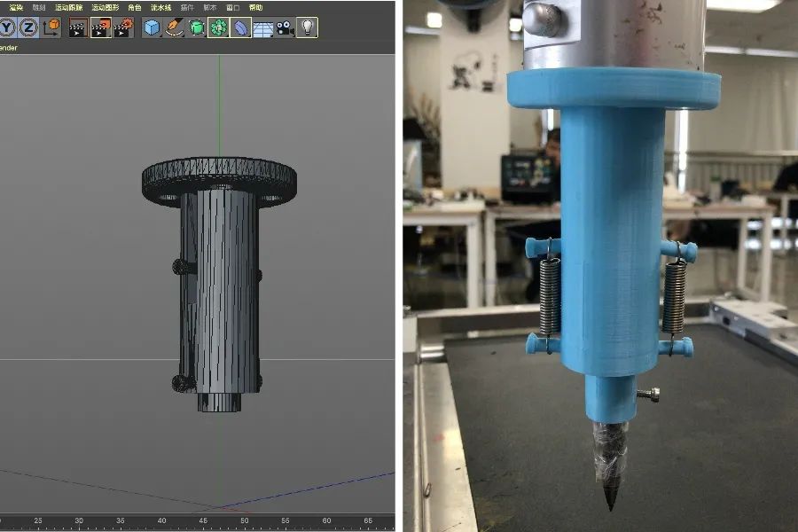Jump to frame 30 on timeline ruler
This screenshot has width=798, height=532.
click(79, 520)
